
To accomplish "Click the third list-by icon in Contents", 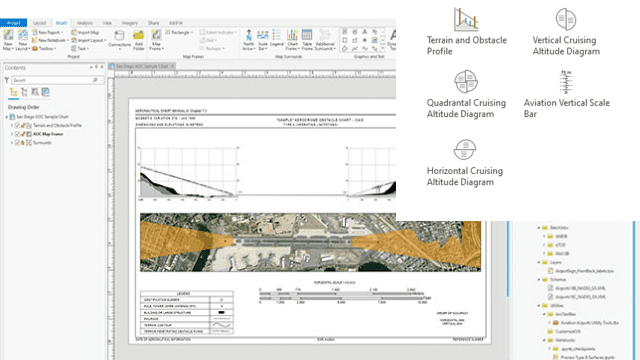I will pyautogui.click(x=35, y=92).
